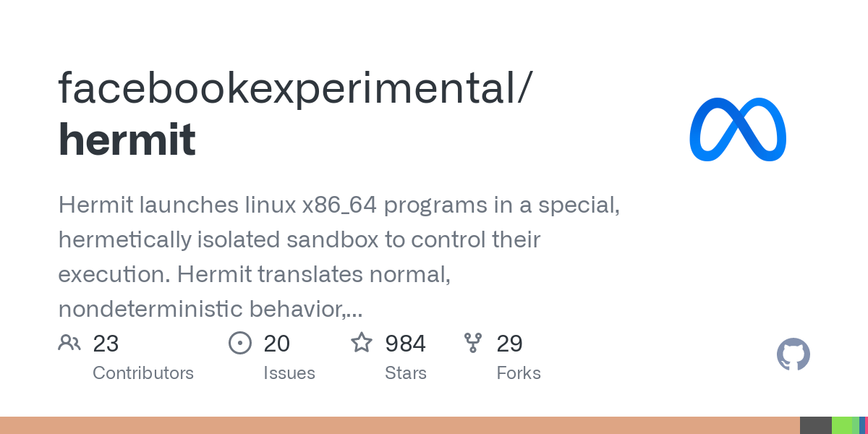Click the Meta infinity logo
This screenshot has width=868, height=434.
738,129
